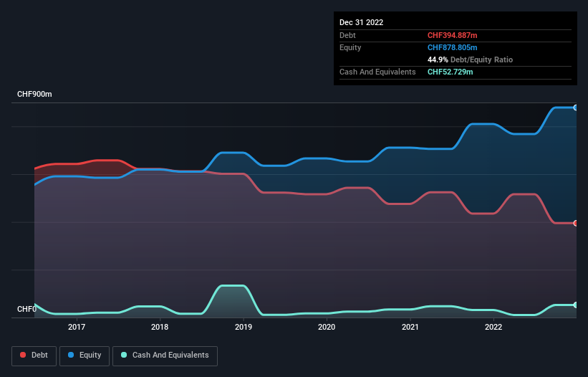Viewport: 588px width, 377px height.
Task: Toggle Cash And Equivalents legend series
Action: point(165,355)
